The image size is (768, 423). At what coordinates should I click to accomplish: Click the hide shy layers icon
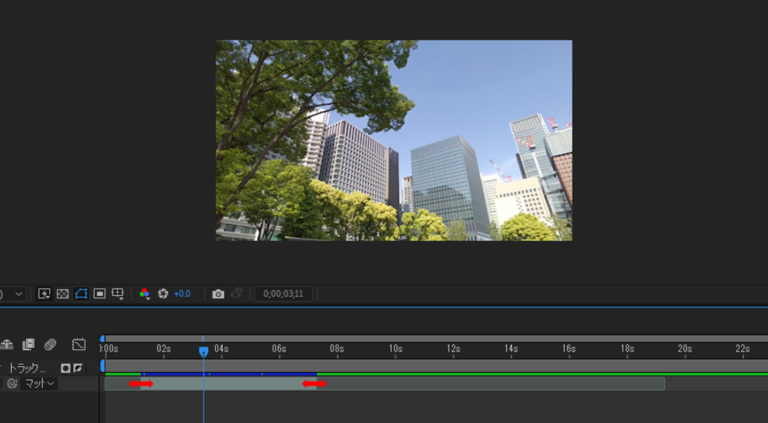pyautogui.click(x=7, y=345)
